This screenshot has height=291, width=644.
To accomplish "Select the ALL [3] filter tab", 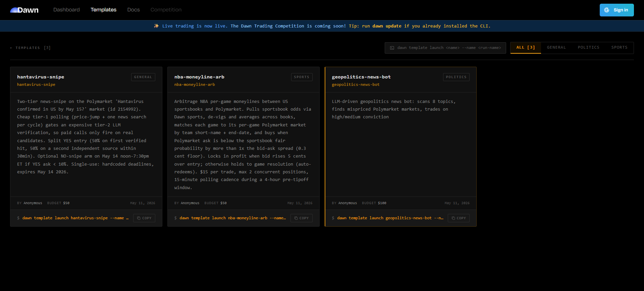I will click(526, 48).
